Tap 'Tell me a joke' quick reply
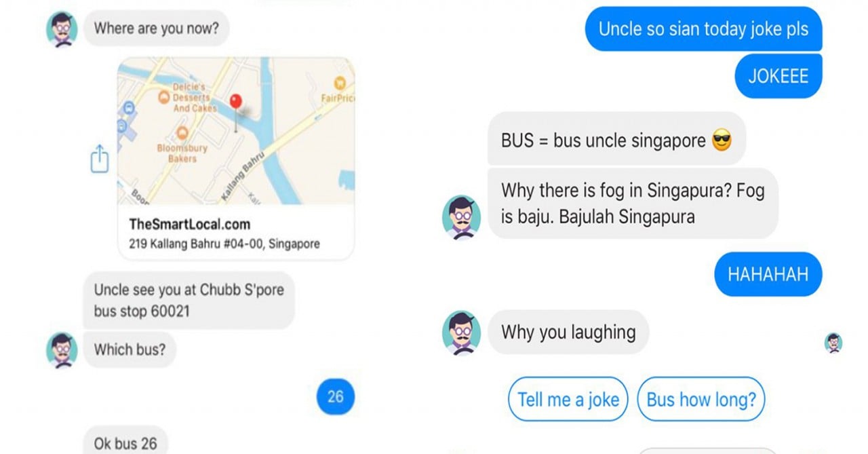The height and width of the screenshot is (454, 868). coord(568,399)
